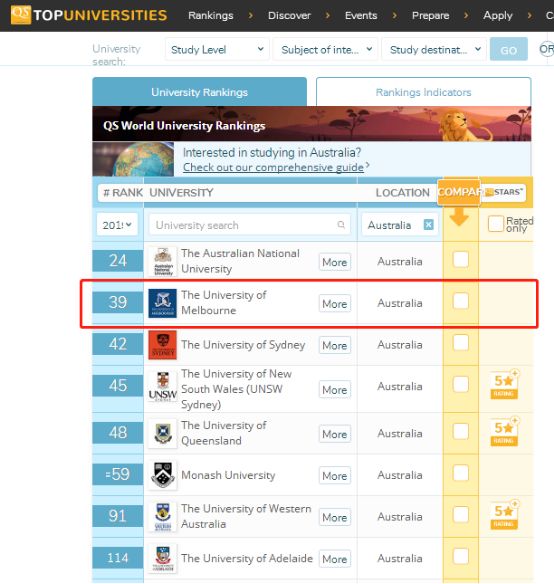Open the Study Level dropdown

click(217, 49)
